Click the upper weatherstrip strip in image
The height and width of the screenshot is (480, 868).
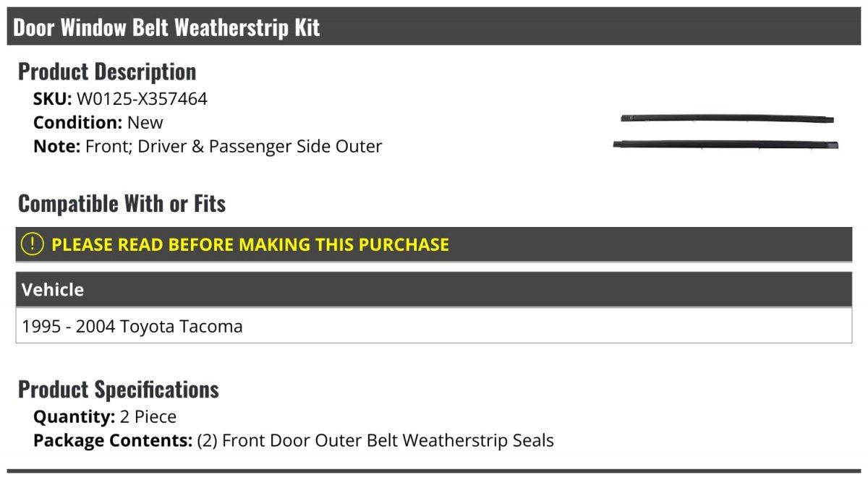727,118
